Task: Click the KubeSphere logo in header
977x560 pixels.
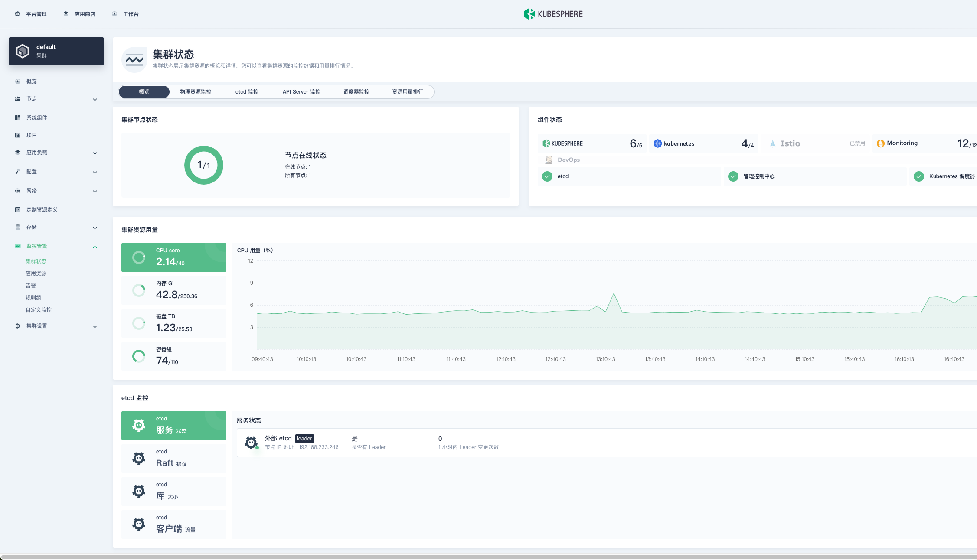Action: tap(553, 14)
